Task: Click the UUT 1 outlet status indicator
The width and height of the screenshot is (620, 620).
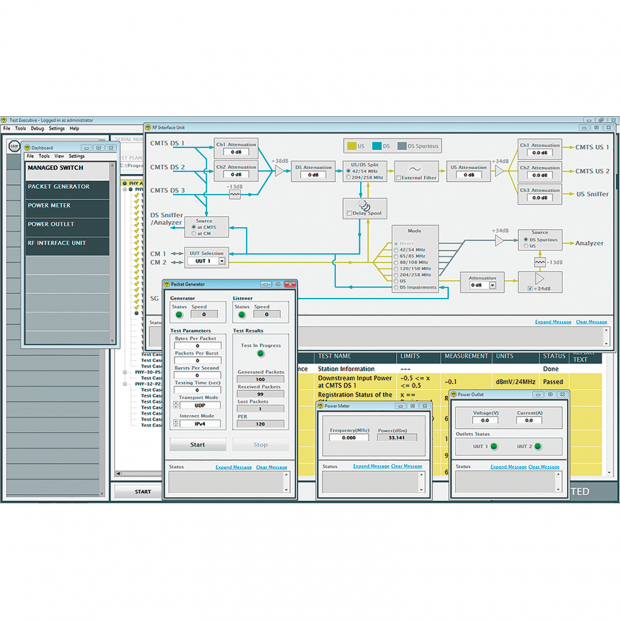Action: [493, 446]
